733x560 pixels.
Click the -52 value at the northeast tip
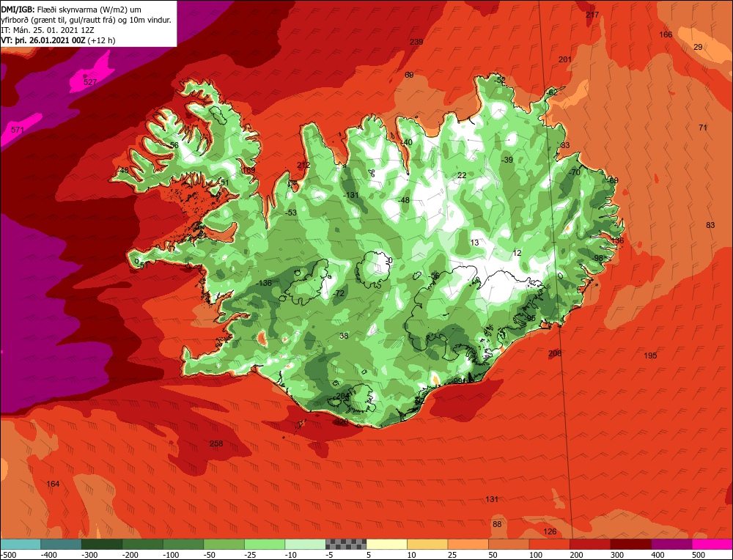point(500,81)
